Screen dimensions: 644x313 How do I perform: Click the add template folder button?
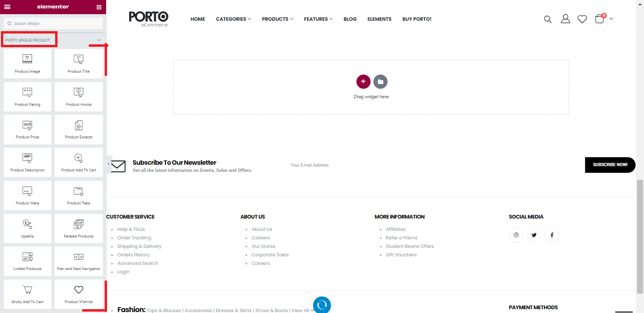(x=380, y=82)
